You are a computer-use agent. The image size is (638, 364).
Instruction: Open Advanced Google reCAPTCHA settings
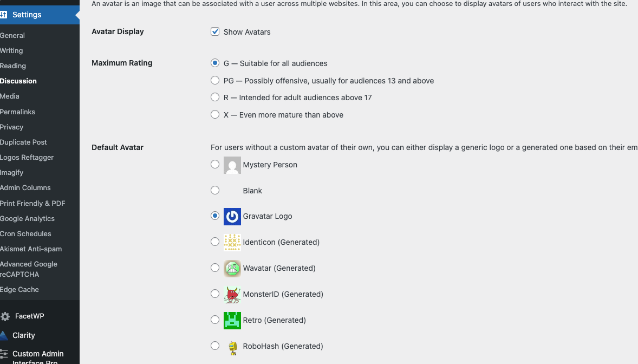coord(29,269)
